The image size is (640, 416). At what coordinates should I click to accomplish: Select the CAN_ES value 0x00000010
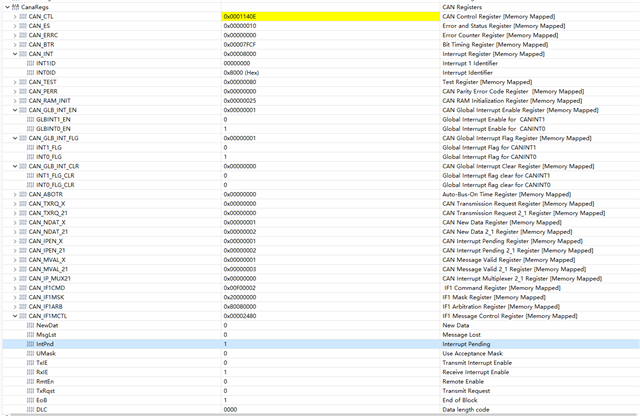[240, 26]
